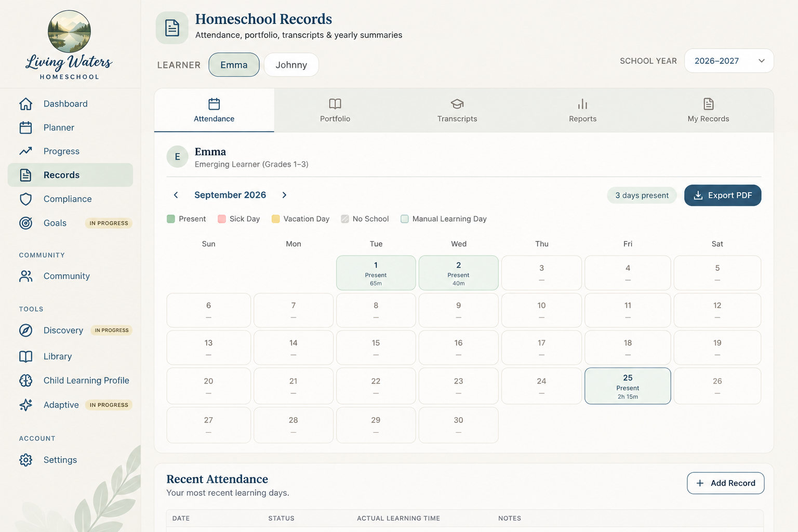The width and height of the screenshot is (798, 532).
Task: Open the School Year 2026–2027 dropdown
Action: tap(729, 61)
